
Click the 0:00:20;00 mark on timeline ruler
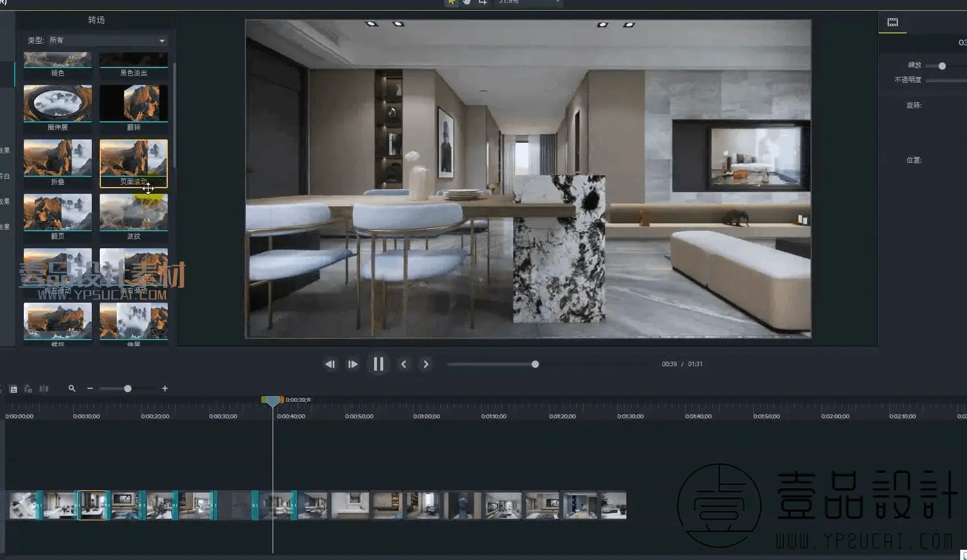[155, 416]
